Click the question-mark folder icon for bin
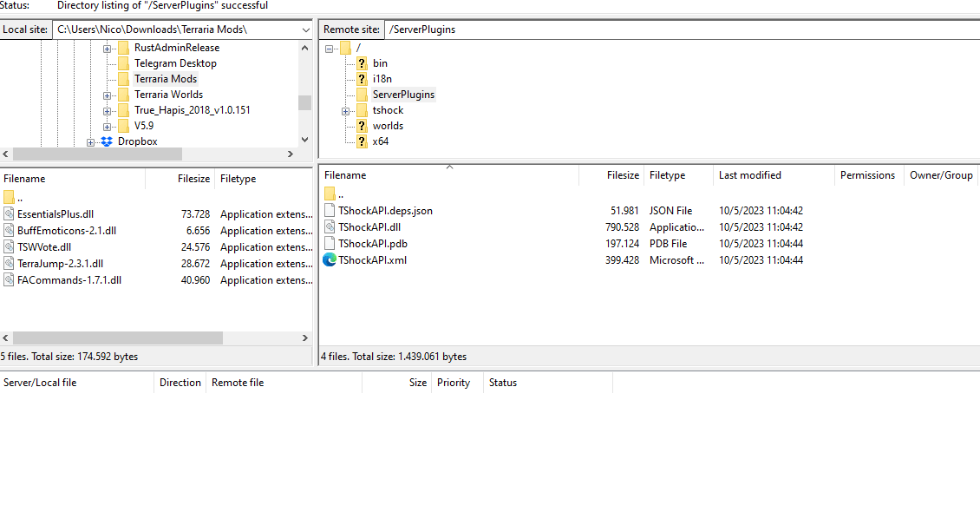This screenshot has width=980, height=505. (362, 63)
